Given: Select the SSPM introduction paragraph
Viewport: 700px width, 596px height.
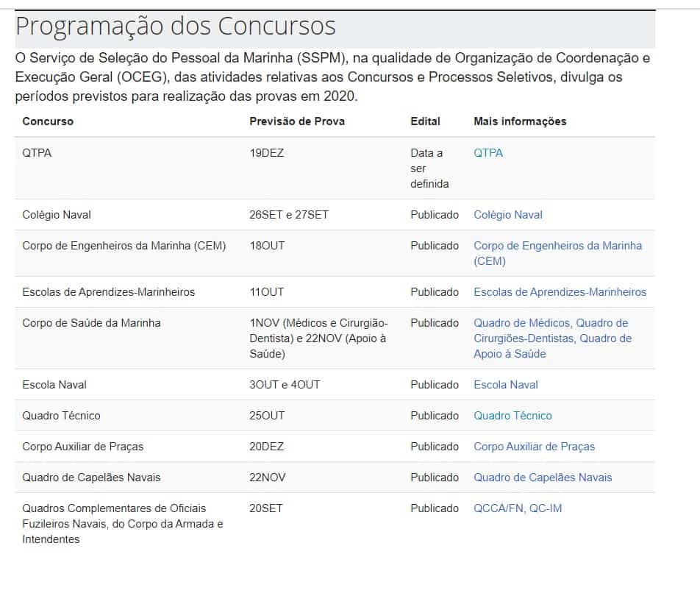Looking at the screenshot, I should 332,77.
